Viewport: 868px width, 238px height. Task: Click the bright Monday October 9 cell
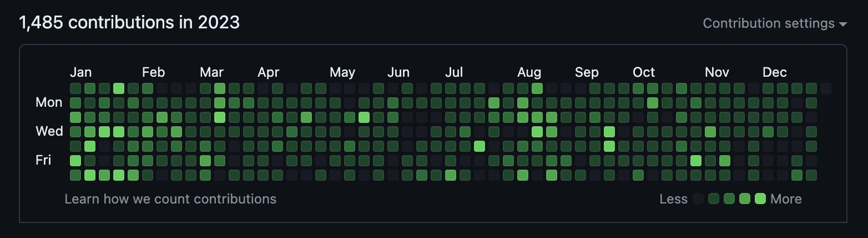click(653, 103)
